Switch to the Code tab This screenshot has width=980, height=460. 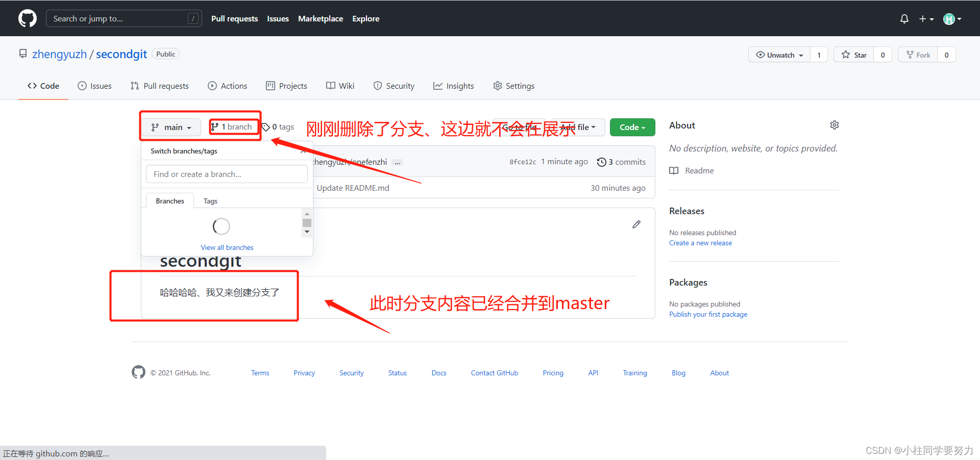(x=43, y=86)
